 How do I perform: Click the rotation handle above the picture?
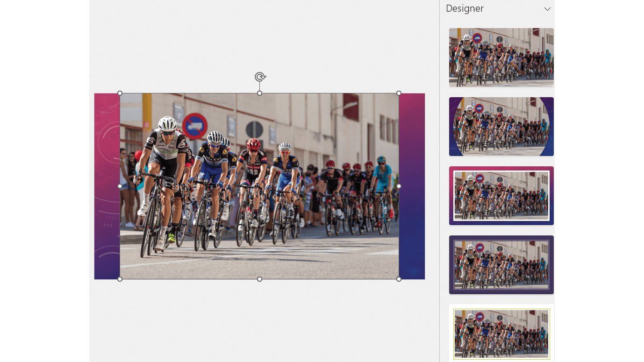[260, 77]
